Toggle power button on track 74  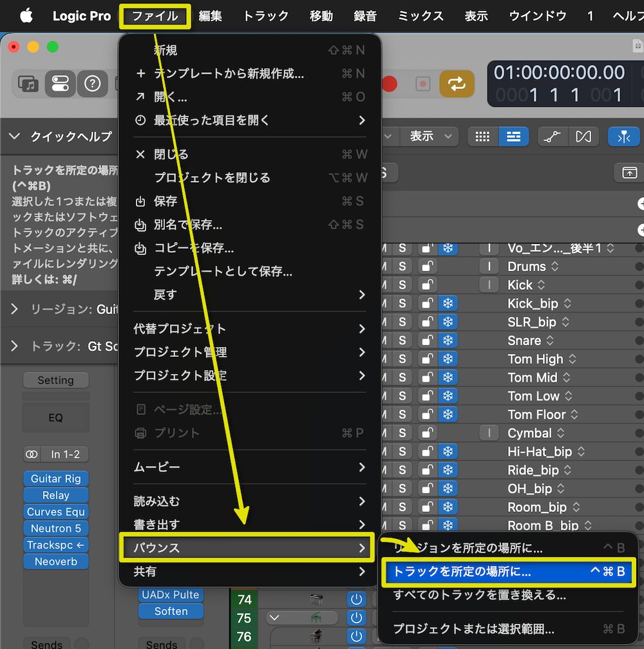tap(356, 599)
